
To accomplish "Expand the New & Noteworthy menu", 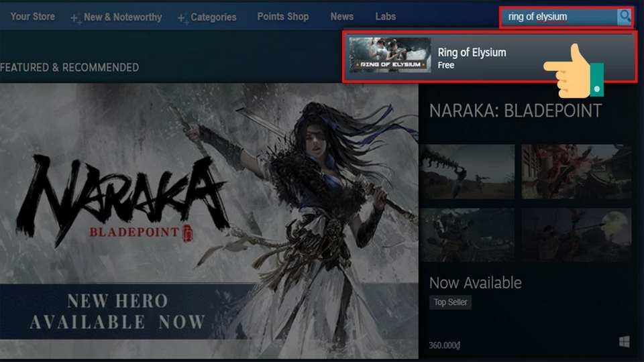I will (x=116, y=17).
